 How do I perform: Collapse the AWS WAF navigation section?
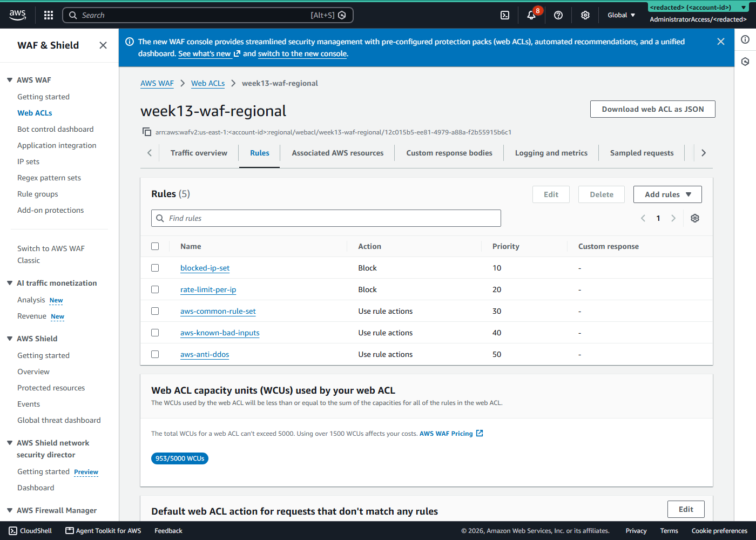tap(10, 80)
